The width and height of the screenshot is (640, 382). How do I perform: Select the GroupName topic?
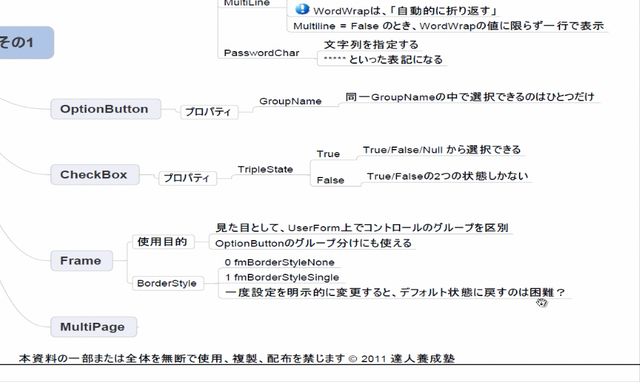(x=290, y=101)
